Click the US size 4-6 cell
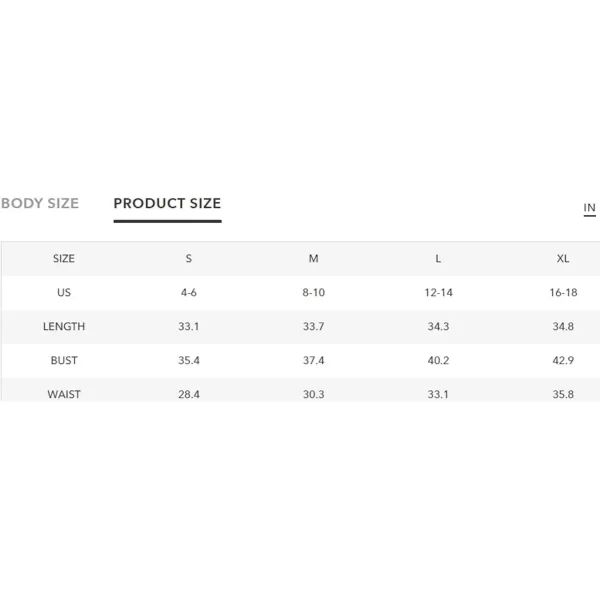This screenshot has width=600, height=600. [189, 293]
